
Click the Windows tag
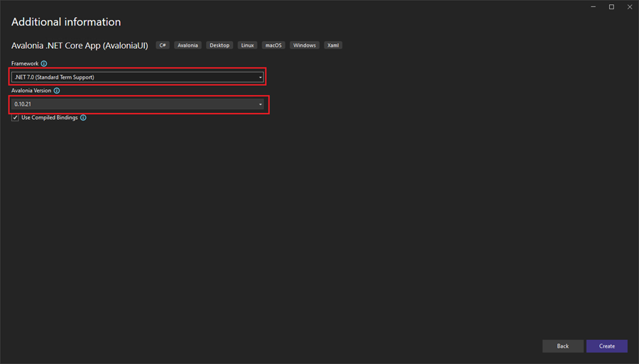[305, 45]
